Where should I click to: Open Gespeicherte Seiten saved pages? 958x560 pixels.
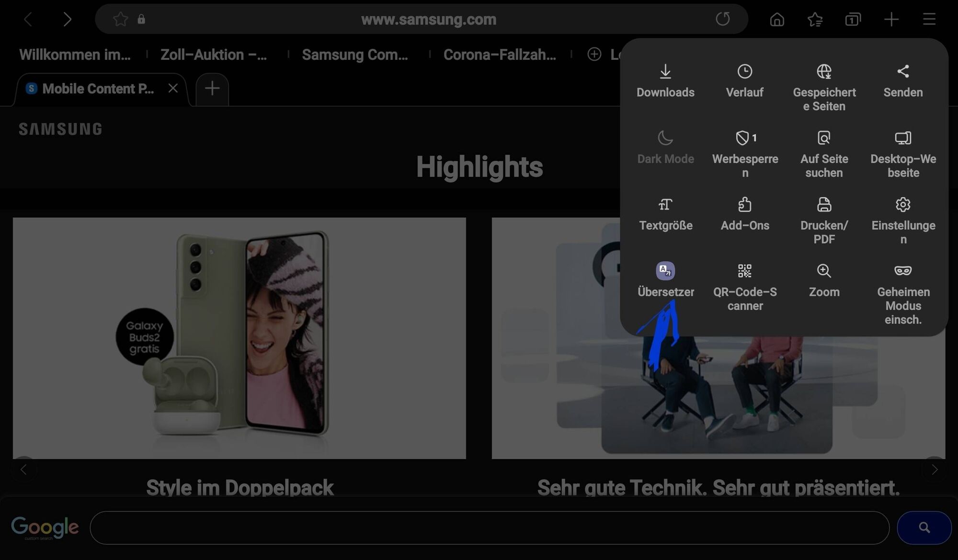point(824,87)
